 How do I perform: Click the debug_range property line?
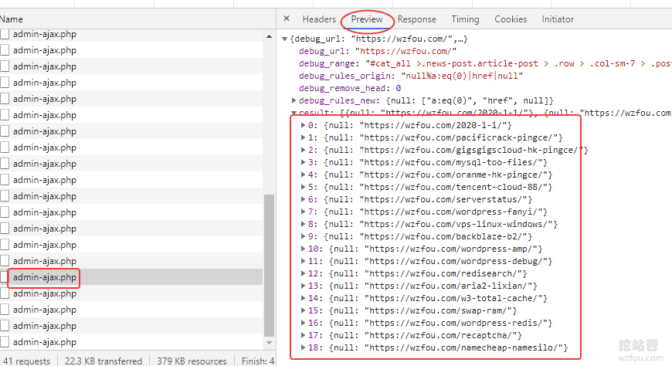(x=485, y=64)
